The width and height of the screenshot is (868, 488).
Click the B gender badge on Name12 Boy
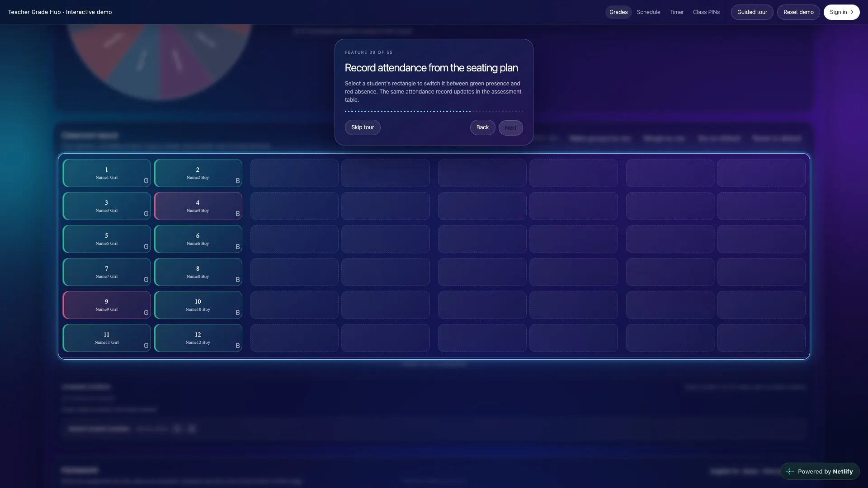237,346
